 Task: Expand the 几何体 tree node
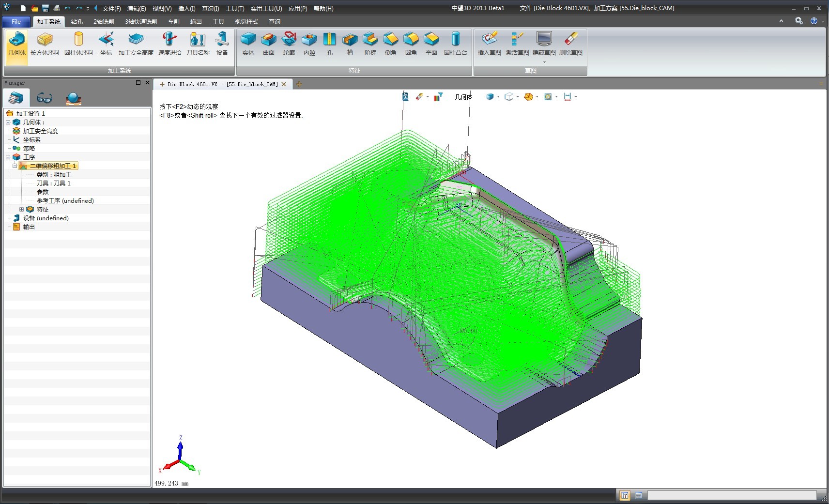(x=8, y=122)
